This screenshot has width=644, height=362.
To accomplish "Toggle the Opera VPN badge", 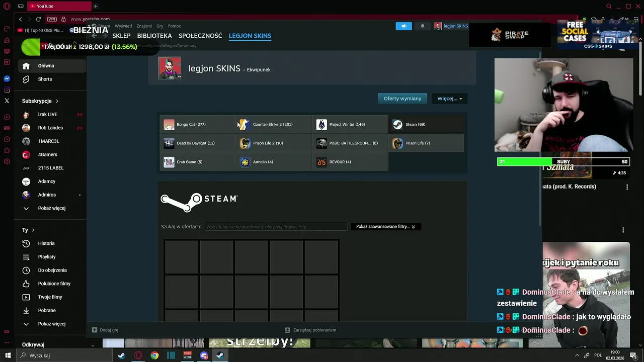I will tap(52, 19).
